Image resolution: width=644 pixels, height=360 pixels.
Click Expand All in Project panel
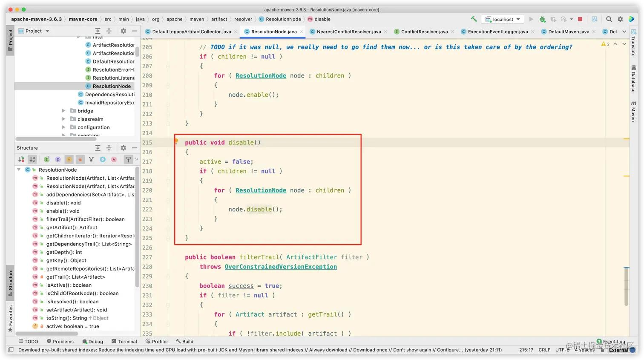point(98,31)
